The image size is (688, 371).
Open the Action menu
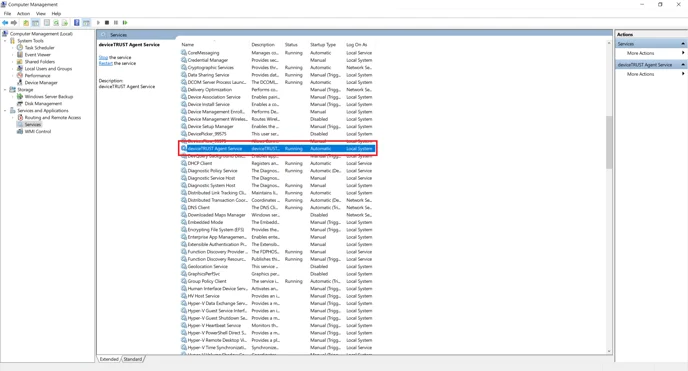(23, 14)
